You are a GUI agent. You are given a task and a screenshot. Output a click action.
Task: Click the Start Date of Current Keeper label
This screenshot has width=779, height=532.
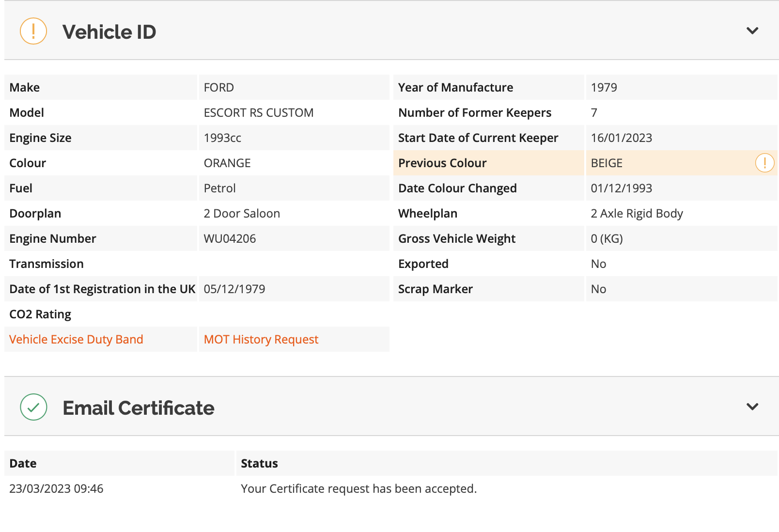[478, 138]
